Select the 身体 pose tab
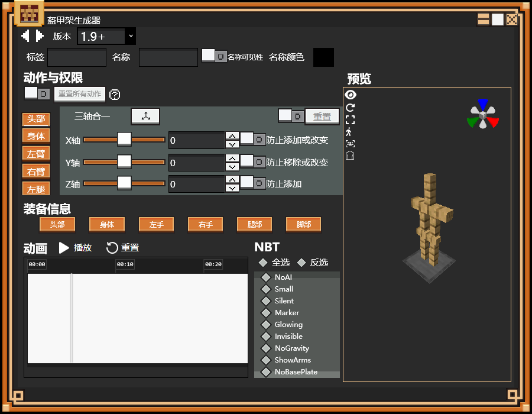The image size is (532, 414). pyautogui.click(x=36, y=137)
